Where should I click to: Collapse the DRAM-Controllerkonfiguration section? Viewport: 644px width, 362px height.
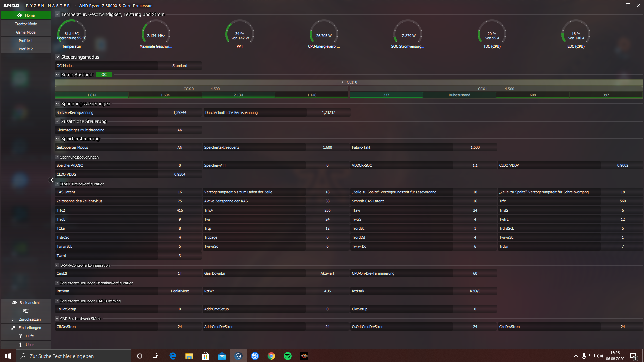coord(57,265)
